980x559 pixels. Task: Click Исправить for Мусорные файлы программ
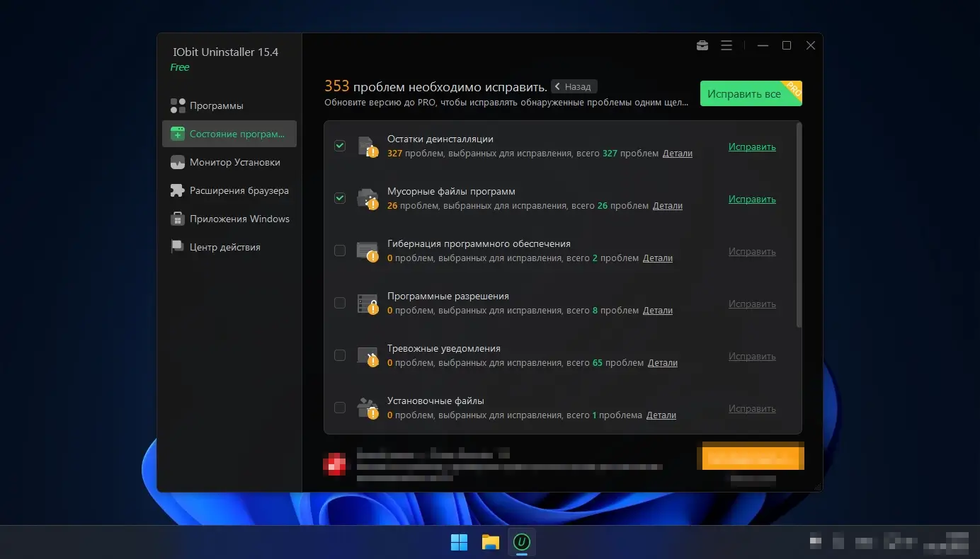coord(752,200)
